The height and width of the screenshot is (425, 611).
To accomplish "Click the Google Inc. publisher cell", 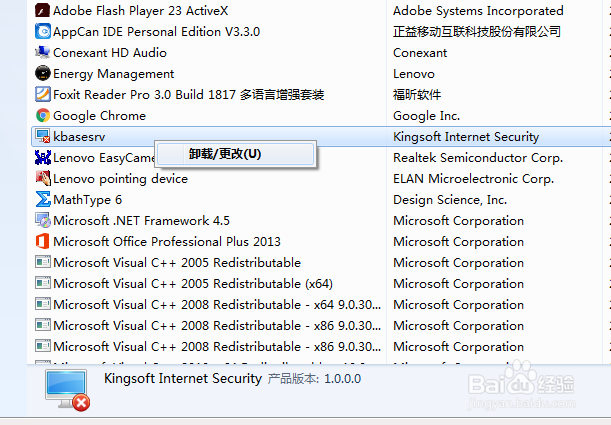I will click(426, 115).
